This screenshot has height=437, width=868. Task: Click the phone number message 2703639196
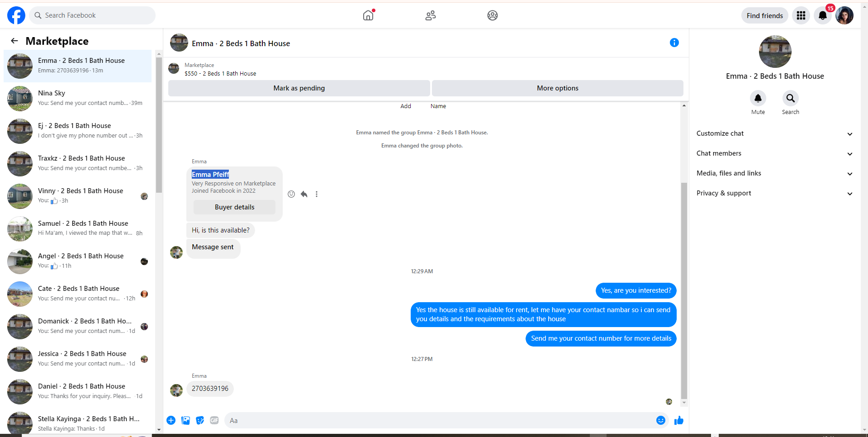[x=210, y=389]
